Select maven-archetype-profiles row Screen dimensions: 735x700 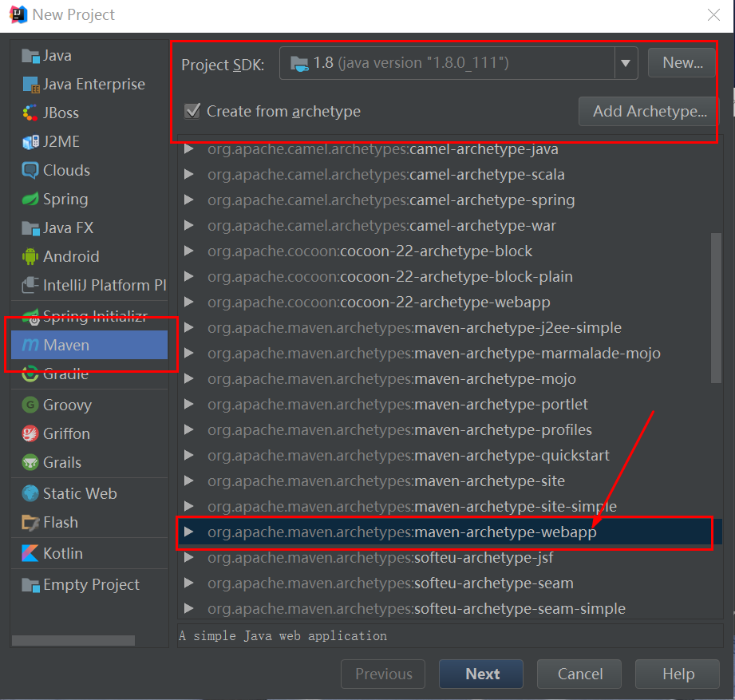[x=449, y=430]
